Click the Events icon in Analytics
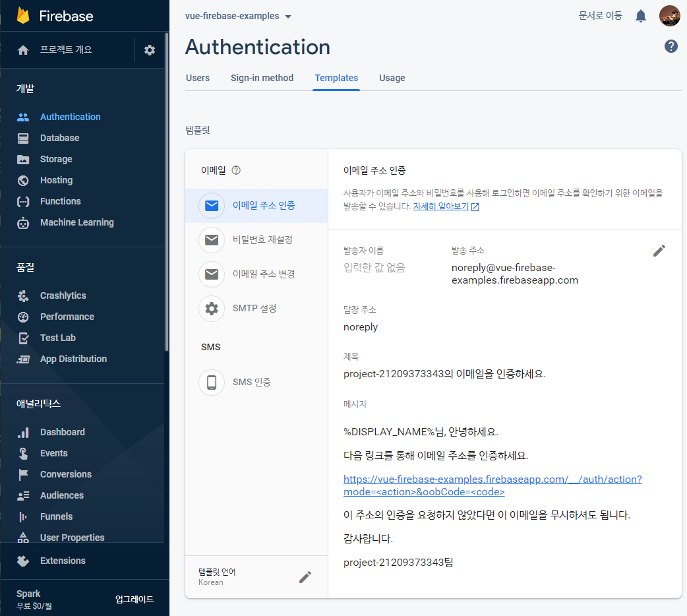 [x=23, y=453]
